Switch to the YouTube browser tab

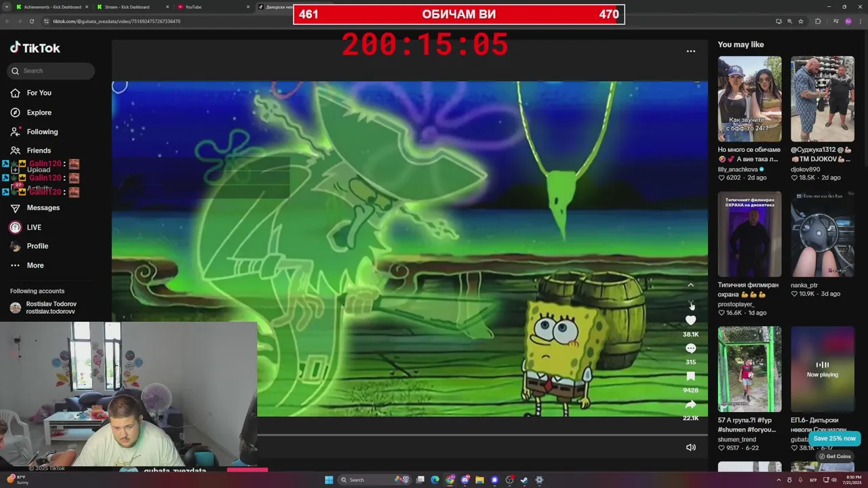(x=193, y=7)
